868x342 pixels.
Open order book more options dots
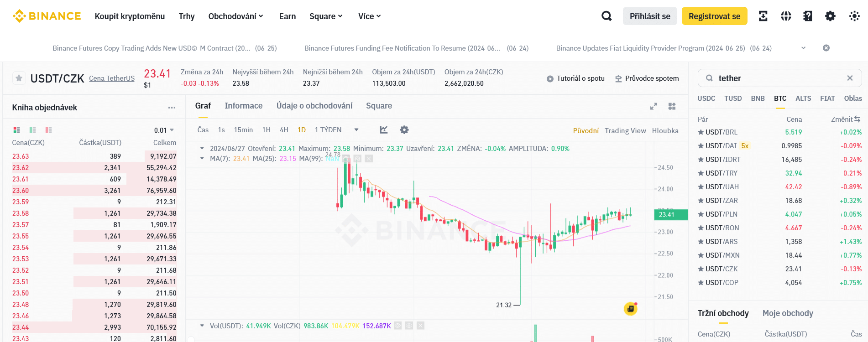tap(172, 108)
